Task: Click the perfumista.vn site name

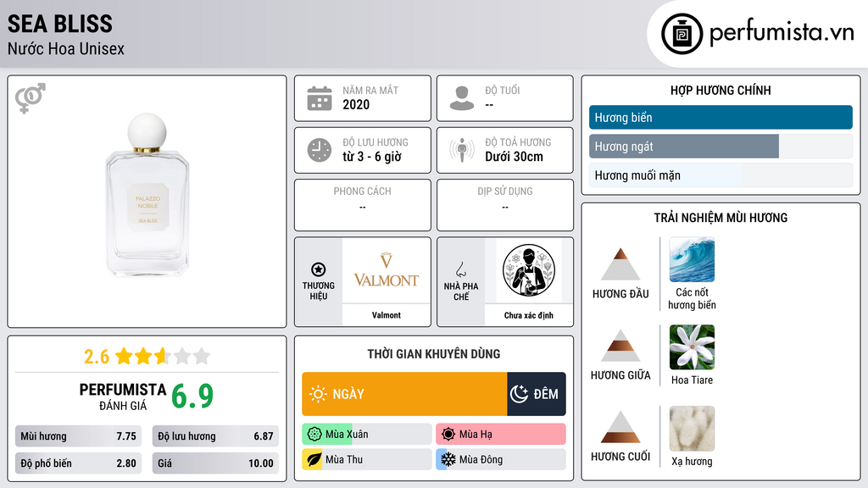Action: pos(782,32)
